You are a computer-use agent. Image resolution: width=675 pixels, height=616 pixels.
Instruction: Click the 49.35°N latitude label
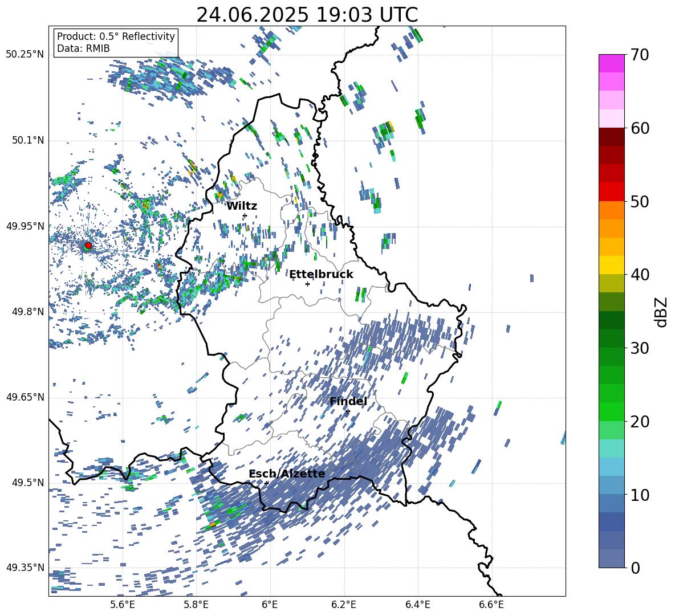pos(25,568)
